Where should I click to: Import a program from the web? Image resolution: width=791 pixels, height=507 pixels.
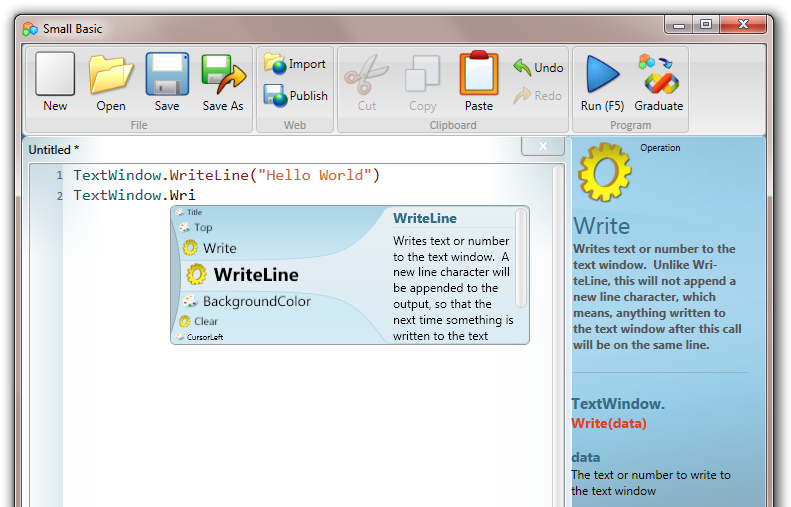[295, 64]
